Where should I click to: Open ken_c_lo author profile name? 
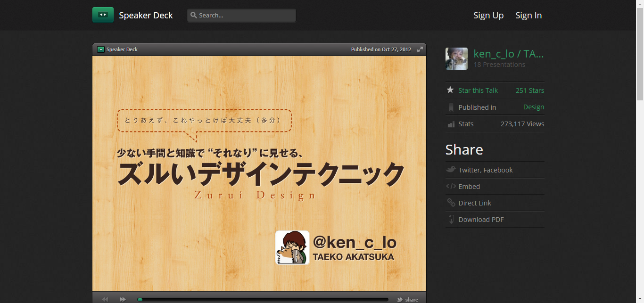click(x=508, y=54)
